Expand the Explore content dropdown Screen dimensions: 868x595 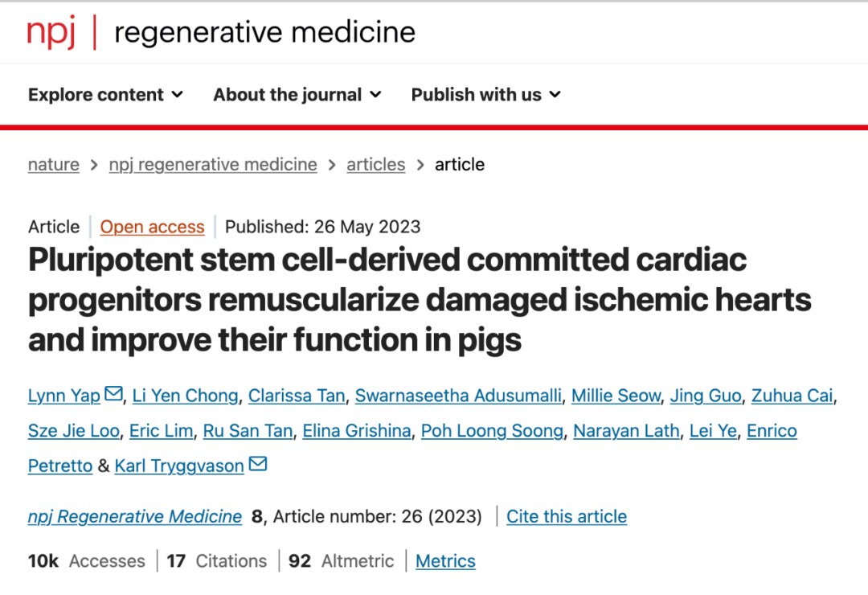[106, 95]
